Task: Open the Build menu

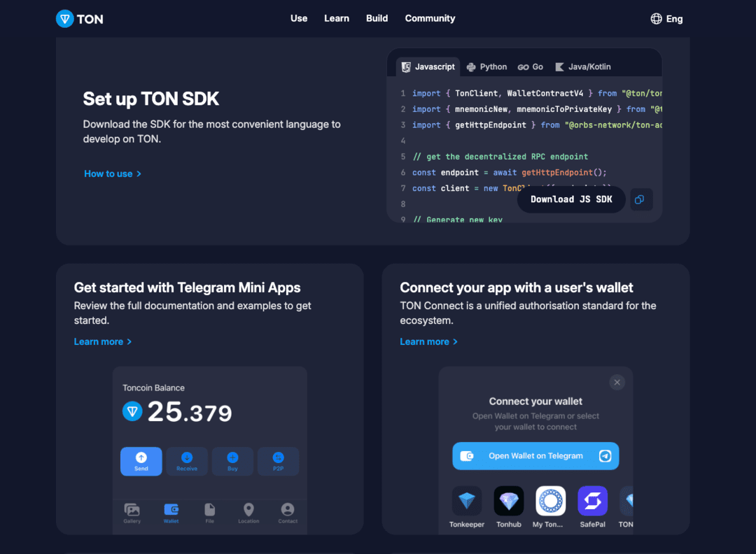Action: click(x=377, y=18)
